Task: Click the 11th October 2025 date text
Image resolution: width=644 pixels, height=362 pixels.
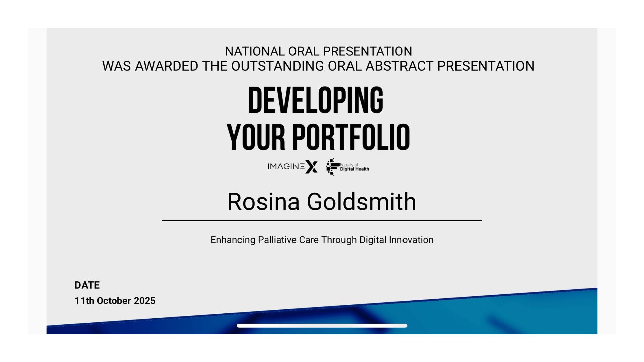Action: point(115,301)
